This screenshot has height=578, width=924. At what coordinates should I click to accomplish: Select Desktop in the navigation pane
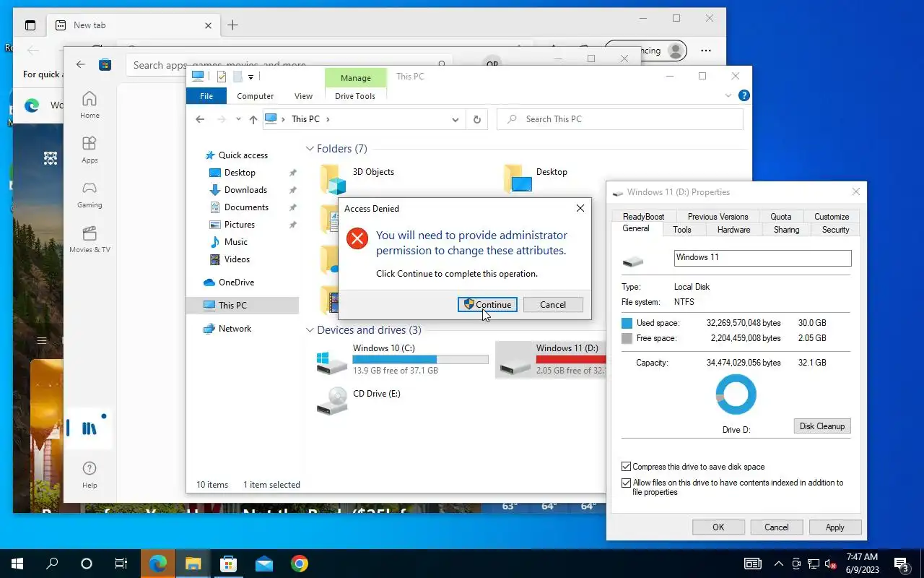click(x=240, y=173)
